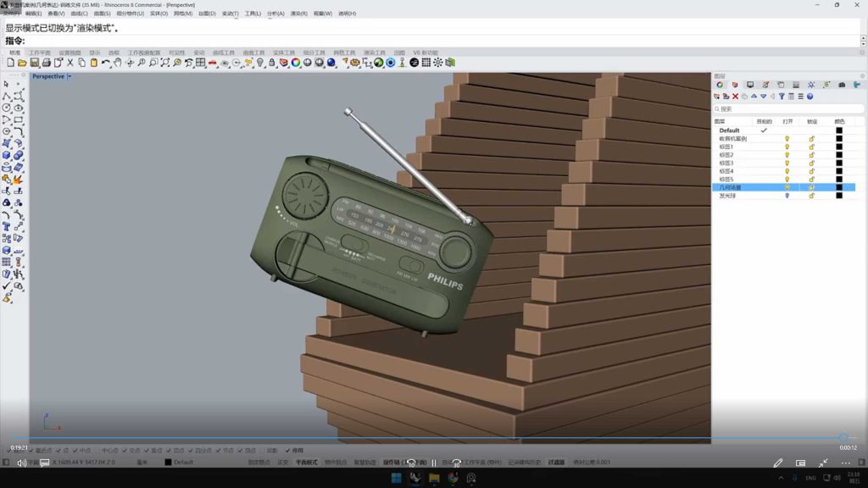The width and height of the screenshot is (868, 488).
Task: Click the Cut scissors icon
Action: click(70, 63)
